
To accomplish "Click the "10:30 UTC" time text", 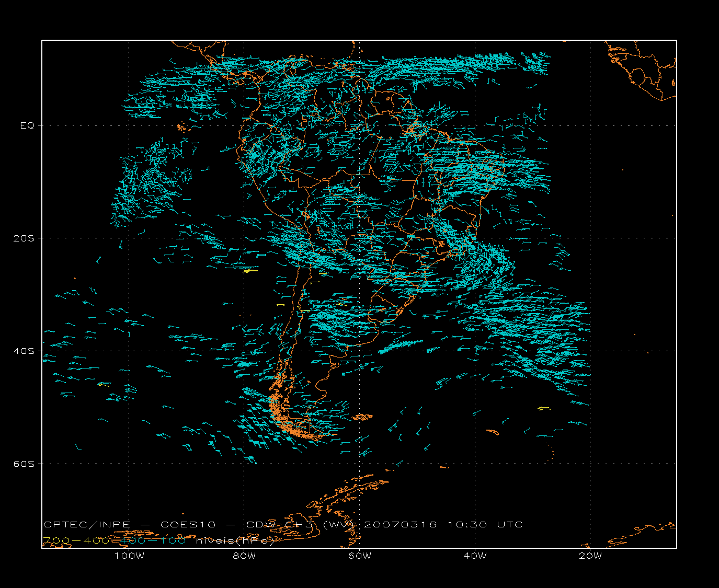I will [485, 525].
